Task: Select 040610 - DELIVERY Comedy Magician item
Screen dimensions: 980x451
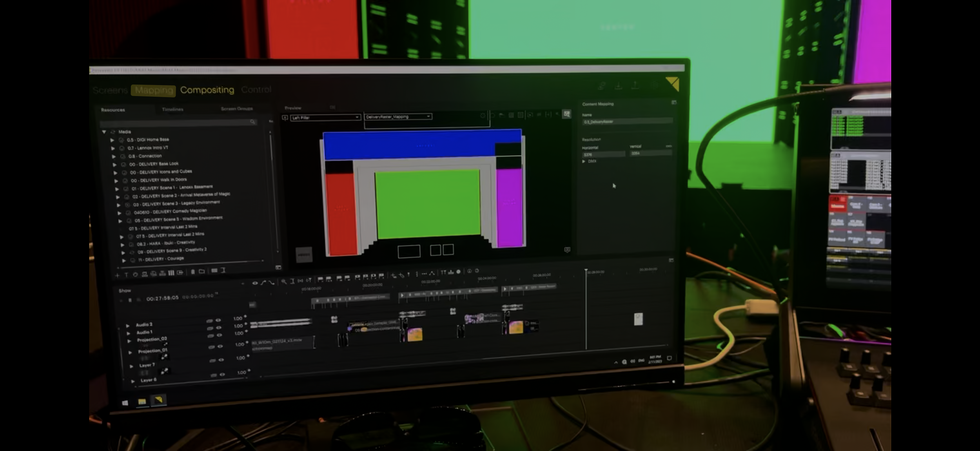Action: (x=170, y=211)
